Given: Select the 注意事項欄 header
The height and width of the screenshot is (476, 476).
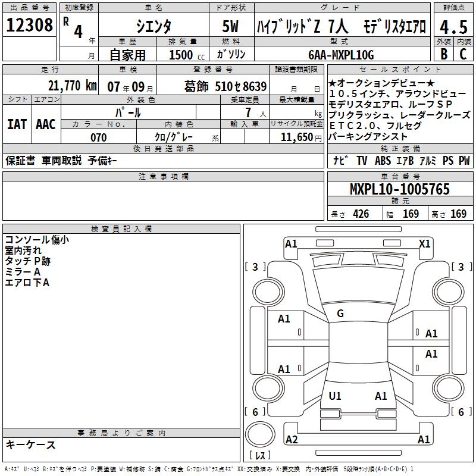Looking at the screenshot, I should [163, 176].
